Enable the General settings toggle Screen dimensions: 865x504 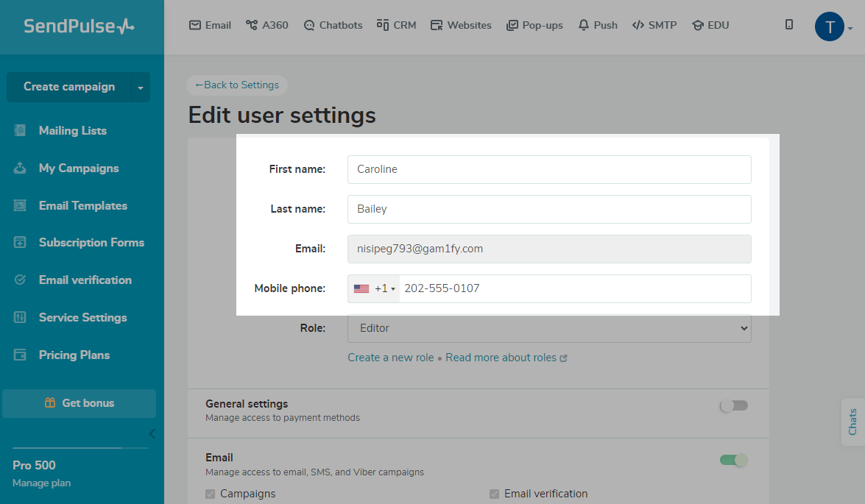click(x=733, y=405)
